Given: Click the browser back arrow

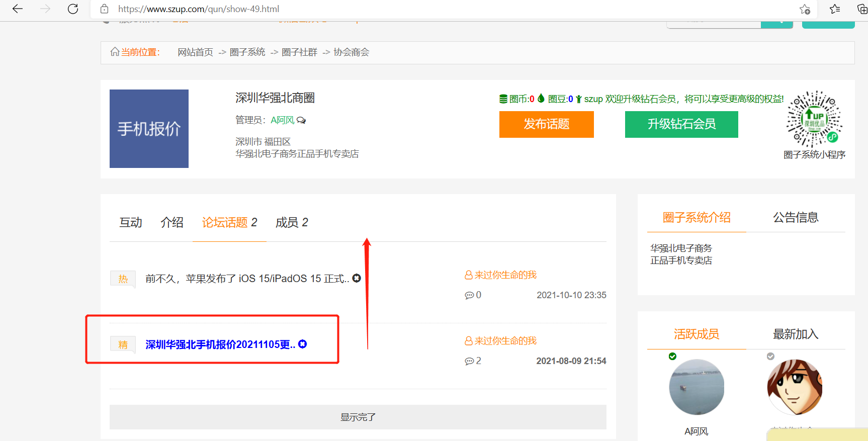Looking at the screenshot, I should [x=18, y=9].
